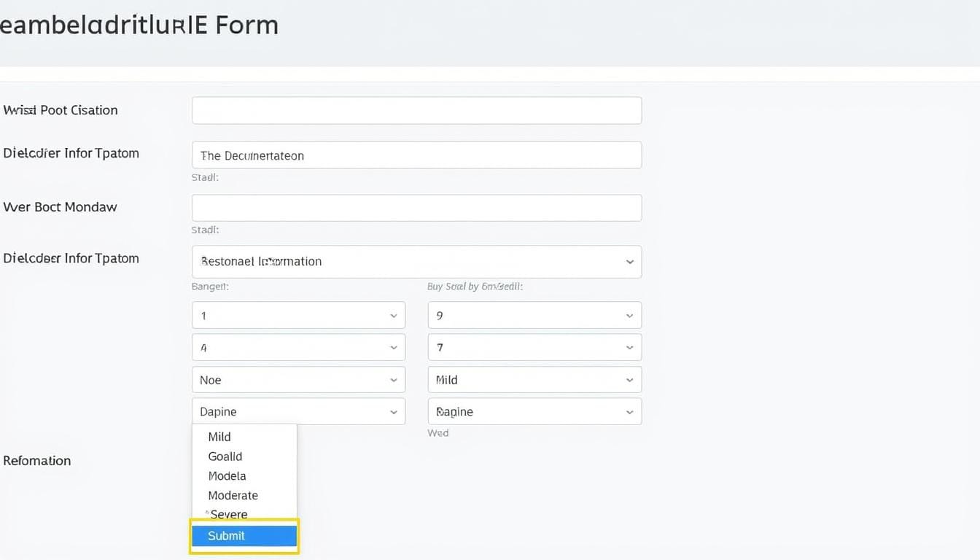Open the dropdown showing value 4
This screenshot has height=560, width=980.
pos(298,348)
